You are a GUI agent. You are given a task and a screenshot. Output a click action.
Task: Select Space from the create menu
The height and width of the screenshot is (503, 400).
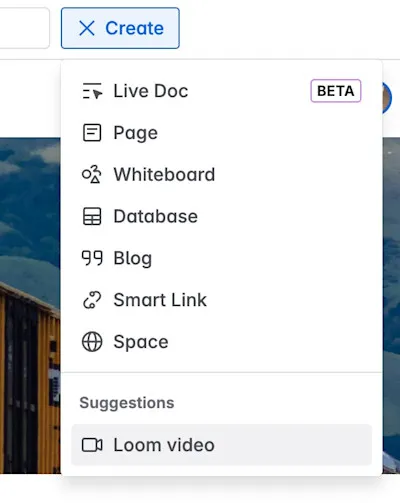222,342
